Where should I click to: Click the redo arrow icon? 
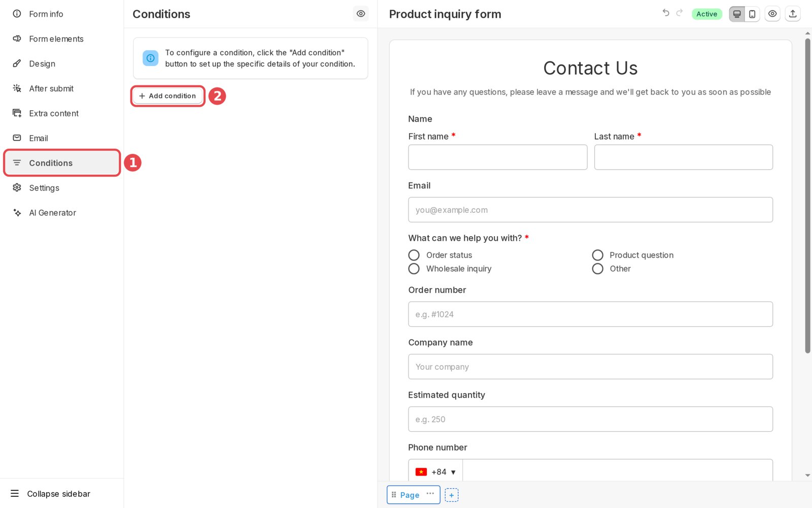680,13
